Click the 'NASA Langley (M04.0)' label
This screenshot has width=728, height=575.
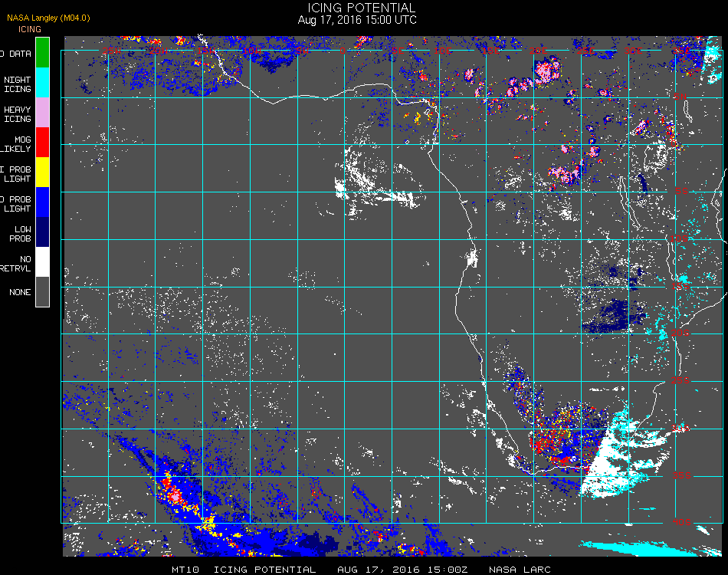[48, 18]
